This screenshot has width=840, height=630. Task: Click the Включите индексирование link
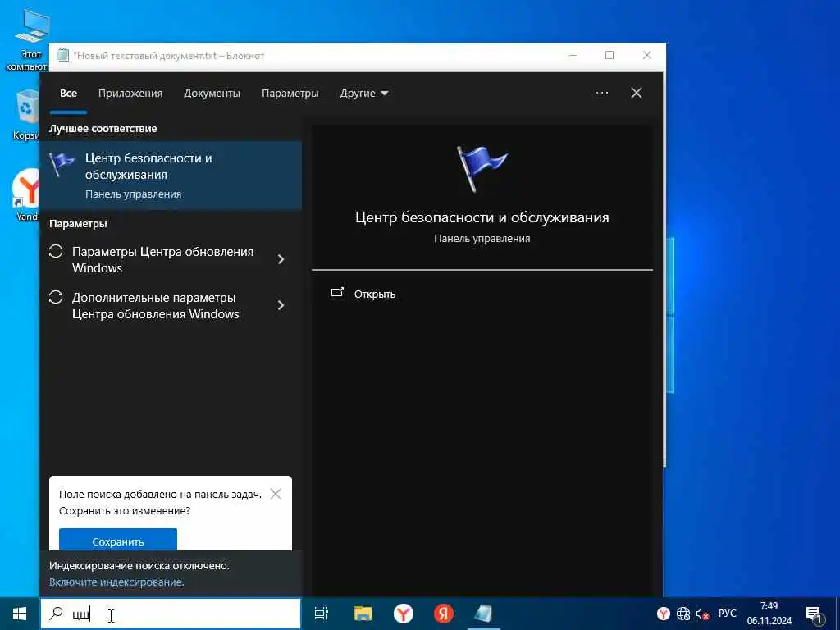click(x=116, y=582)
